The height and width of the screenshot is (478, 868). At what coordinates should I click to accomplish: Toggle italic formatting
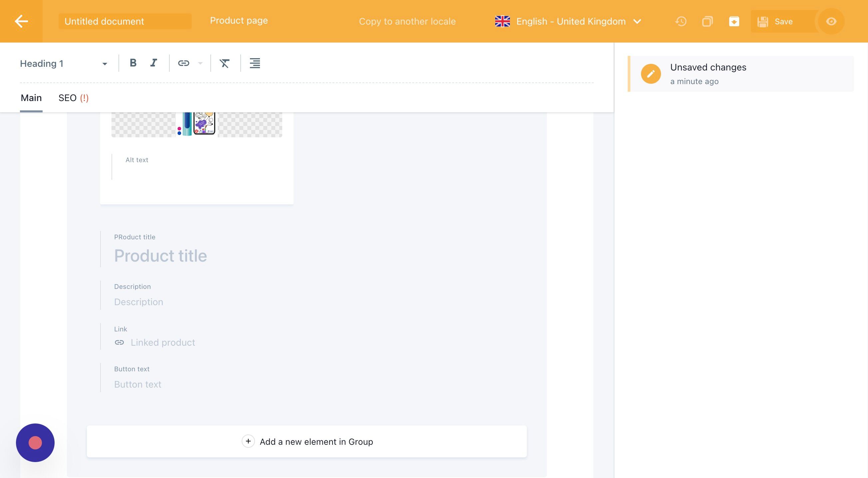click(154, 63)
